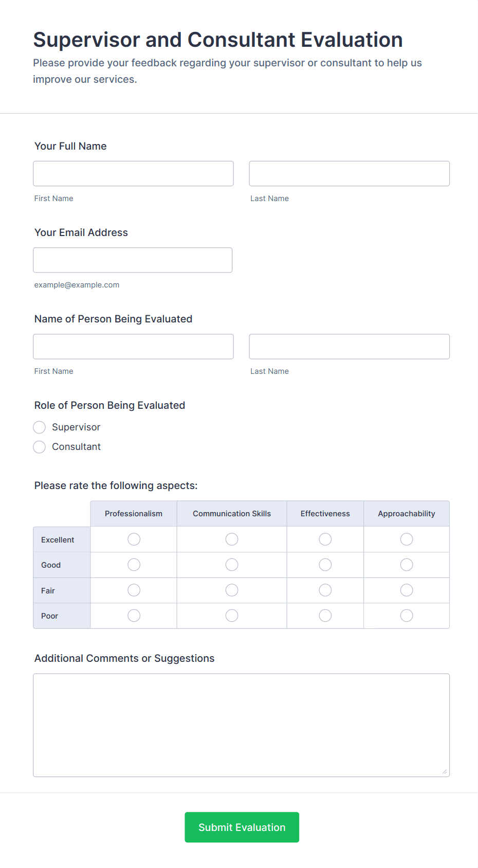Click the Your Email Address input field
Viewport: 478px width, 868px height.
tap(133, 260)
